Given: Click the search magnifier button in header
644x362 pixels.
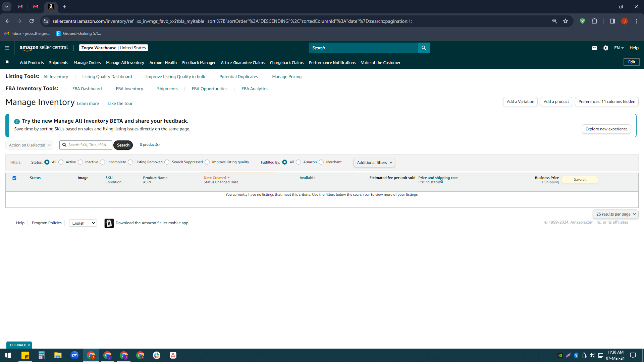Looking at the screenshot, I should pos(424,48).
